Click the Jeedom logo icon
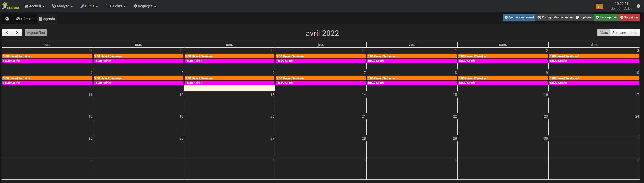Viewport: 644px width, 183px height. coord(10,6)
